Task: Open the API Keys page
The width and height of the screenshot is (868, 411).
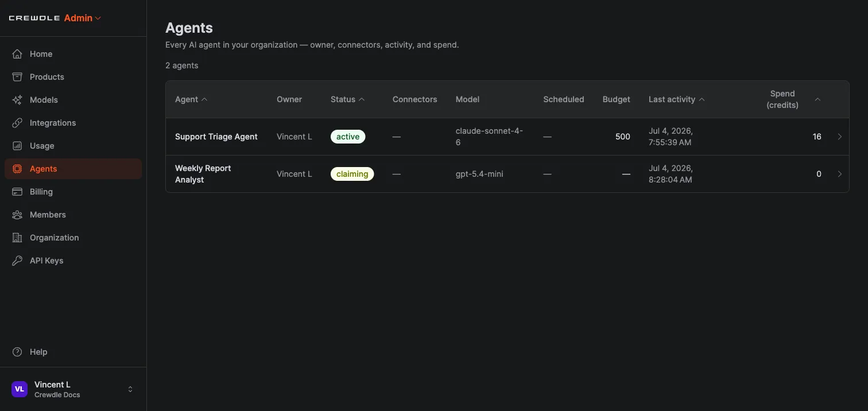Action: click(x=73, y=261)
